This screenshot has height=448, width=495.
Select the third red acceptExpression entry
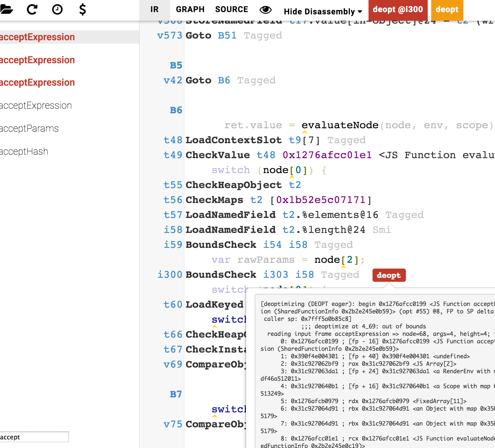37,83
